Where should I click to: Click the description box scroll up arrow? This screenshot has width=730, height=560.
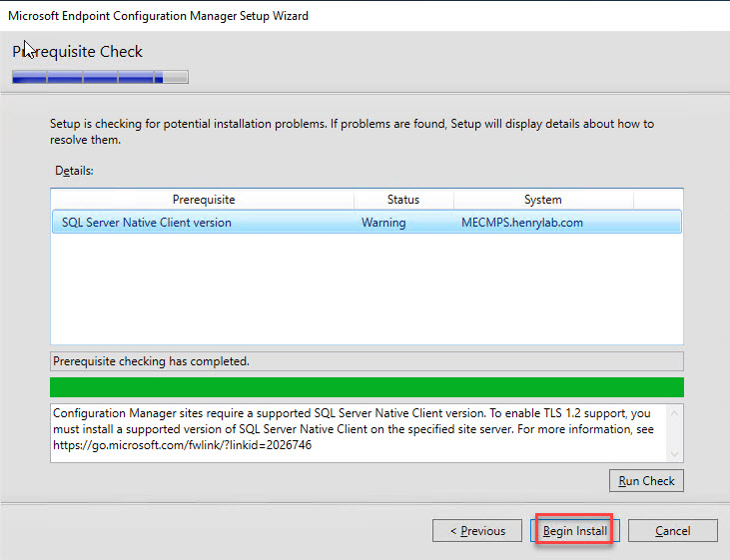tap(675, 413)
